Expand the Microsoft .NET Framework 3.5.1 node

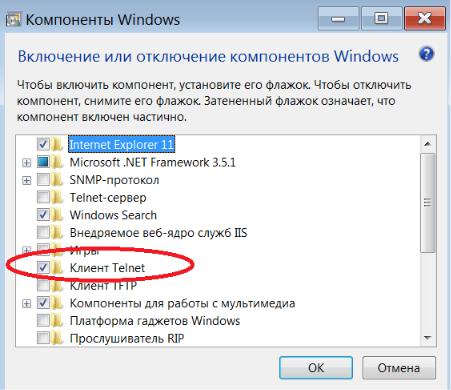pyautogui.click(x=26, y=163)
